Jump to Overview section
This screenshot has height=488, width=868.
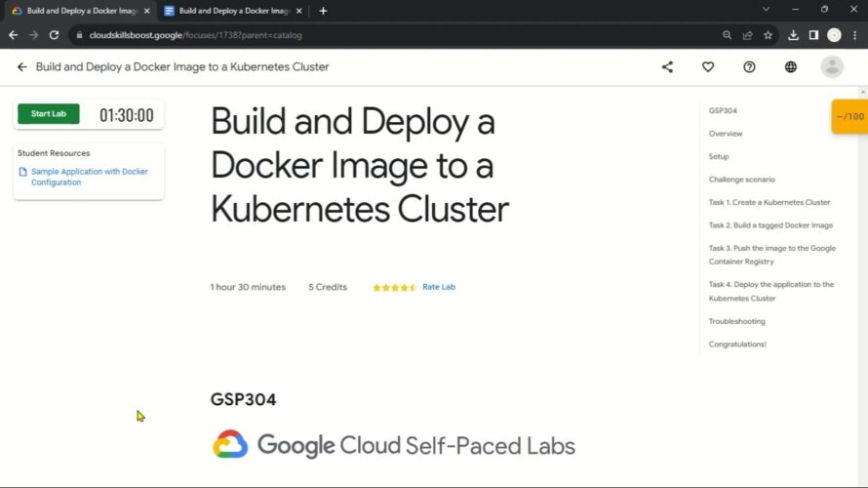(726, 134)
